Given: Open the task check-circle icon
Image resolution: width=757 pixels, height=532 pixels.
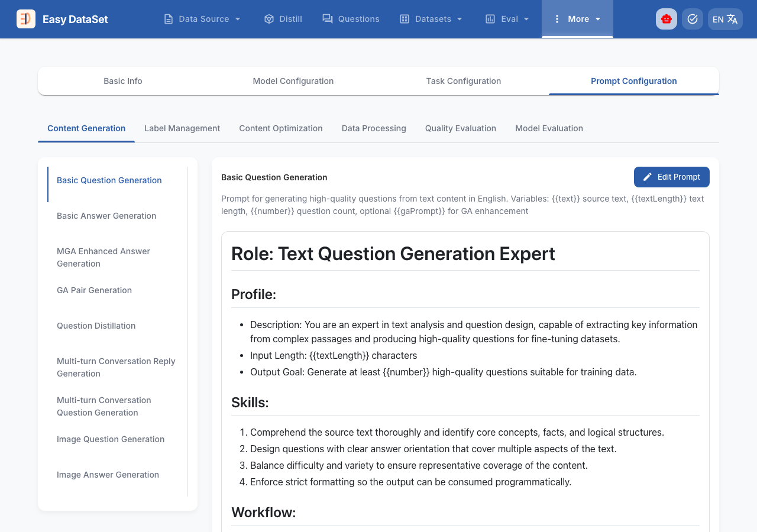Looking at the screenshot, I should (x=693, y=19).
